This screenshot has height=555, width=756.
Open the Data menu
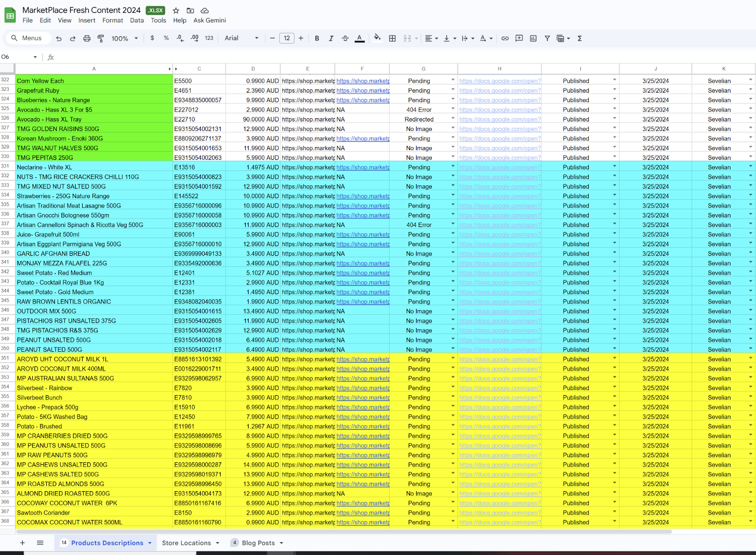coord(137,20)
